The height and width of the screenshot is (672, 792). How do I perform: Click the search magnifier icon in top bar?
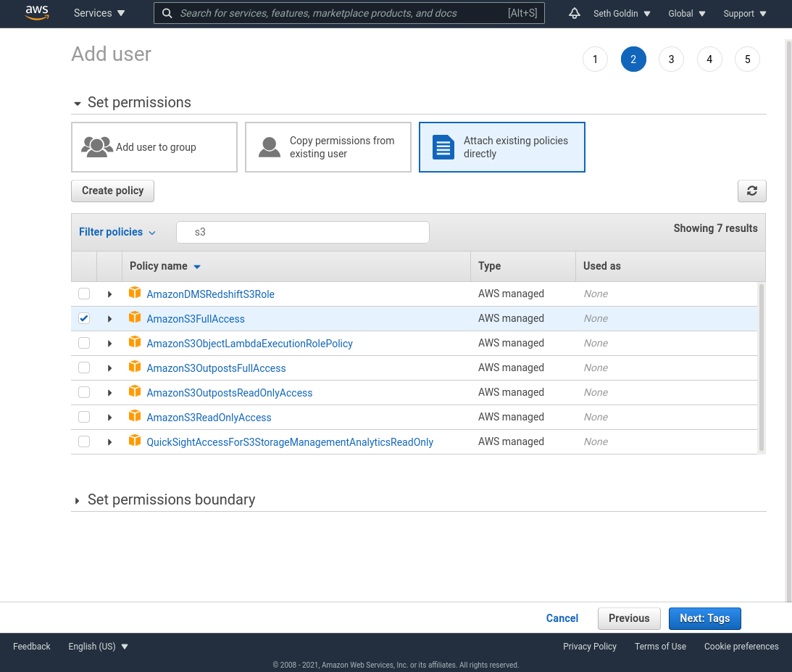point(167,13)
